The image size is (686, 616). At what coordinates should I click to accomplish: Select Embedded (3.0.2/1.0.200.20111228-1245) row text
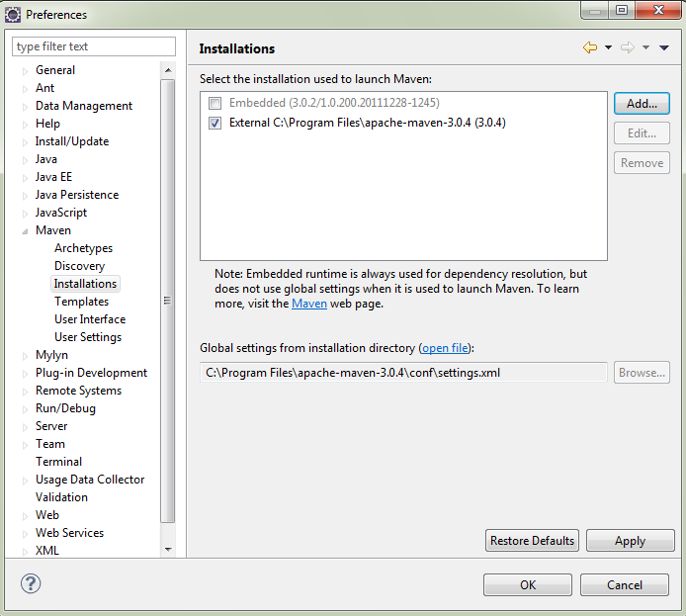(x=334, y=103)
